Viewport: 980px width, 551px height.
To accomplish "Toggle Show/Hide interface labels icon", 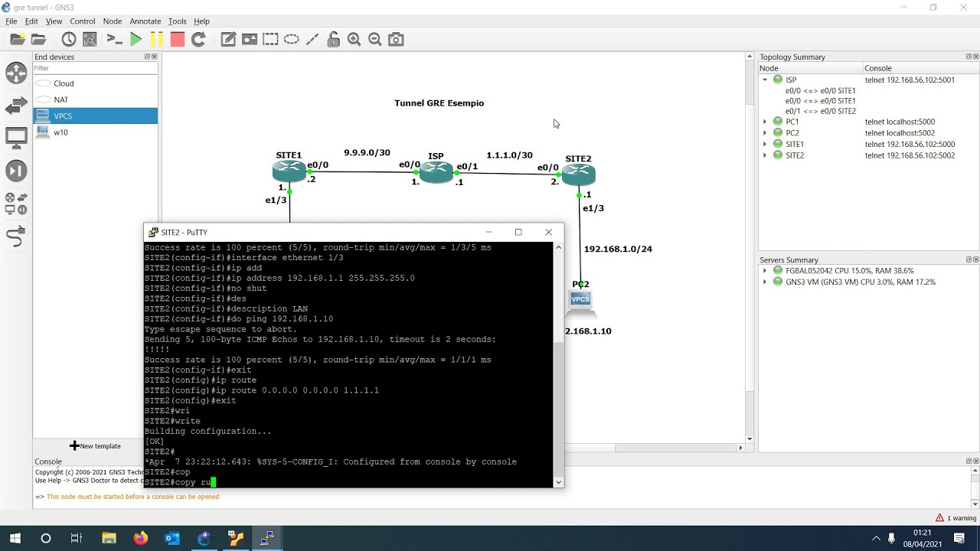I will click(90, 39).
